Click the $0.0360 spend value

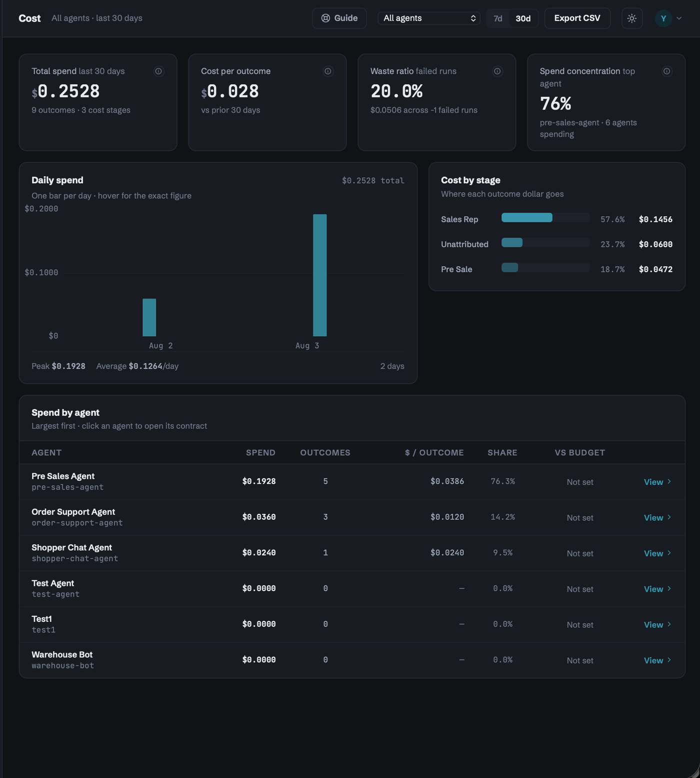259,517
